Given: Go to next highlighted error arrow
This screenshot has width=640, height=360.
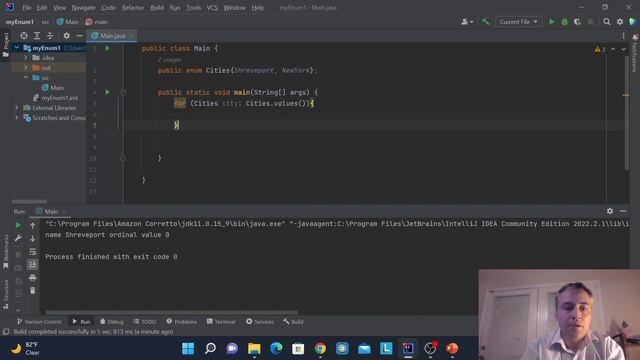Looking at the screenshot, I should click(623, 49).
